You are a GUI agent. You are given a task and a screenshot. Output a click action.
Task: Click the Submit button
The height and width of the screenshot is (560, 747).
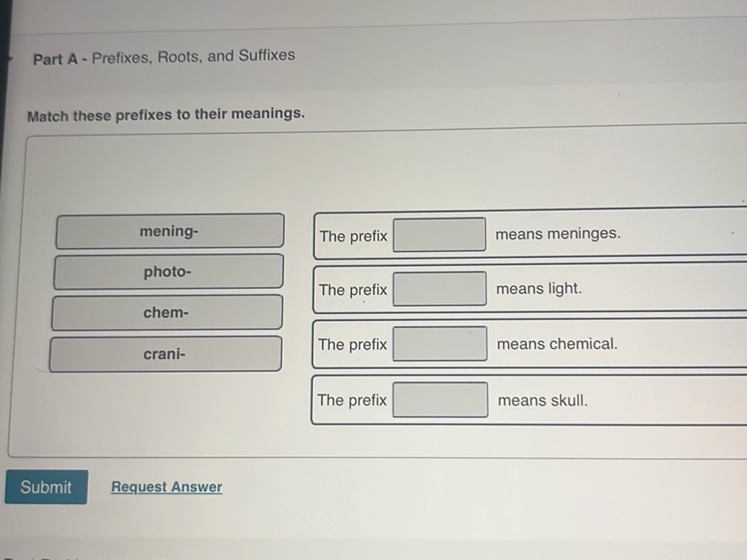46,487
